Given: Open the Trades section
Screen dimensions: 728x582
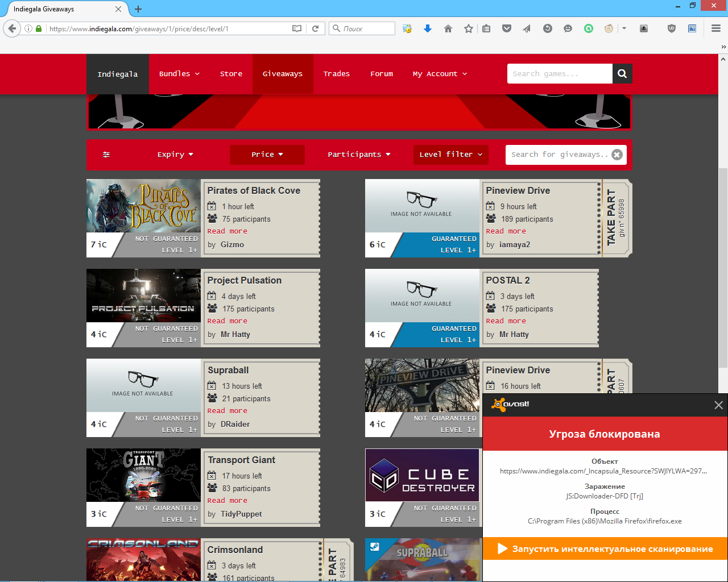Looking at the screenshot, I should coord(337,74).
